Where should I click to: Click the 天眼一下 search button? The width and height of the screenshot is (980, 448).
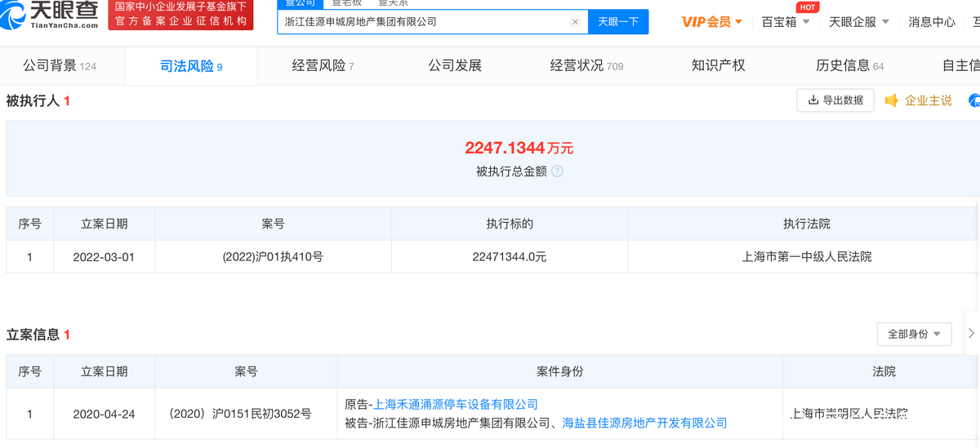tap(617, 22)
